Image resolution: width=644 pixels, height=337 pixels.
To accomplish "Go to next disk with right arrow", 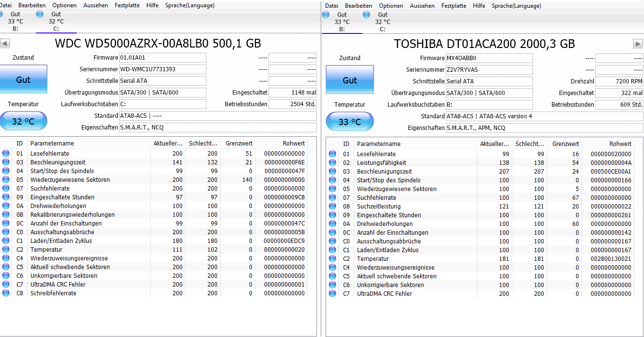I will 638,44.
